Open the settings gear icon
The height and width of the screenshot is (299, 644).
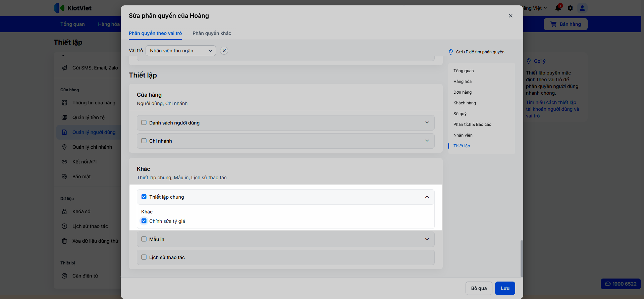(x=570, y=8)
